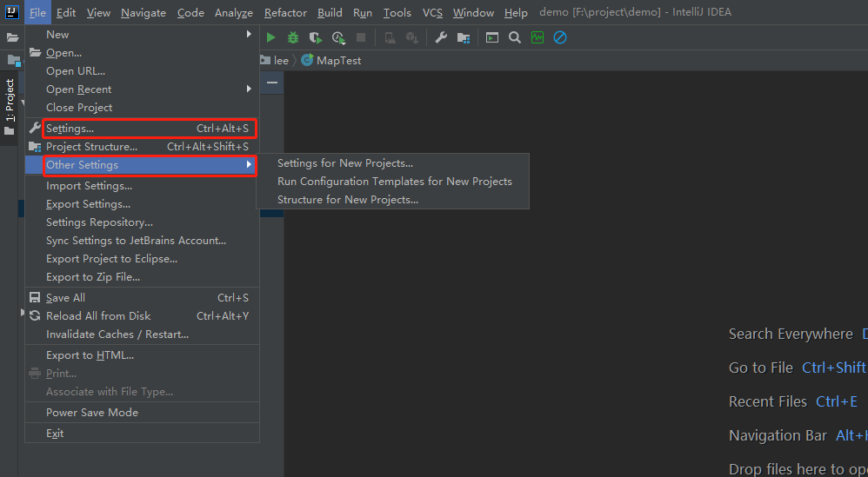The image size is (868, 477).
Task: Click the green Run button in toolbar
Action: pyautogui.click(x=271, y=37)
